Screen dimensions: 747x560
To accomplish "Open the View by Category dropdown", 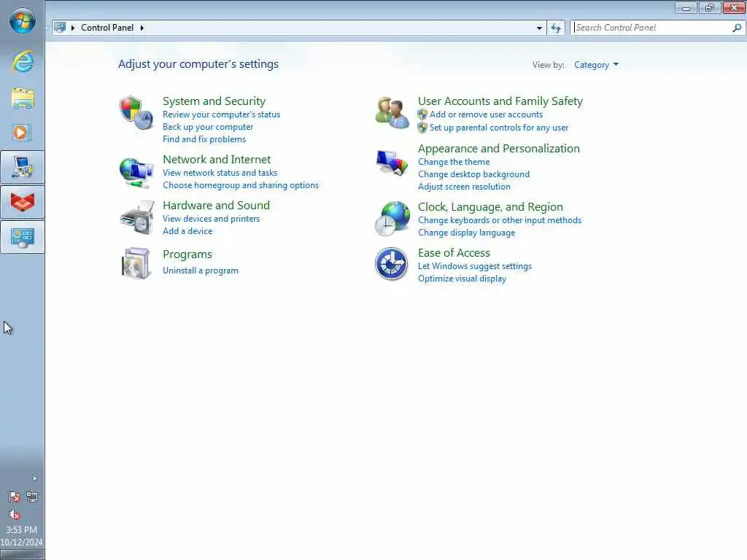I will pos(596,65).
